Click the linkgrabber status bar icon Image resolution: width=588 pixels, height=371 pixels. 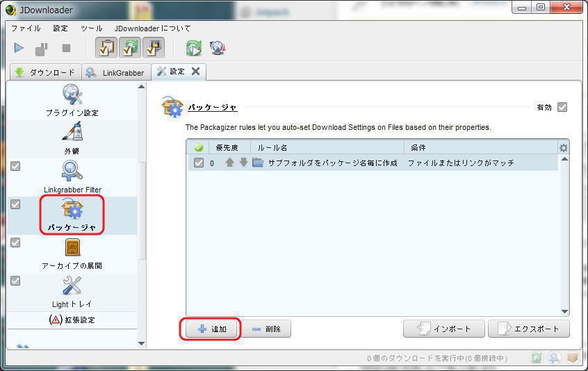coord(554,358)
